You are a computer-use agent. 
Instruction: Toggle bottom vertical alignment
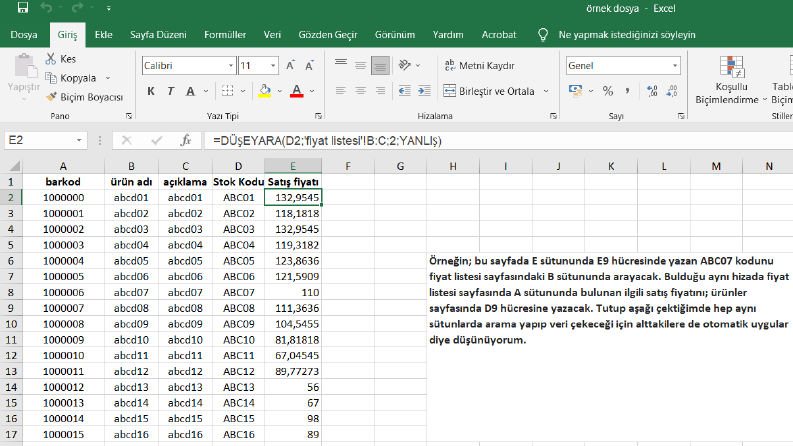(380, 65)
